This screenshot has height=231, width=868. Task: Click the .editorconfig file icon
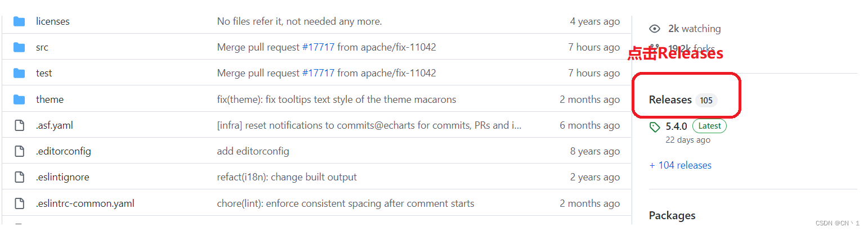point(19,151)
